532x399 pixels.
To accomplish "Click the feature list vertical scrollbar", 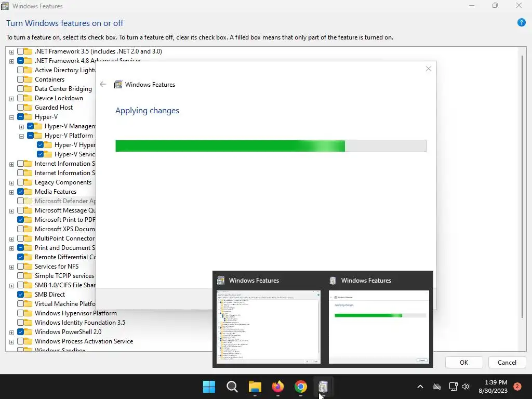I will point(522,187).
